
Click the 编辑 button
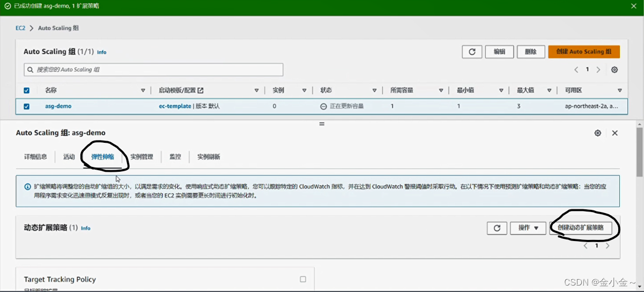click(x=499, y=52)
